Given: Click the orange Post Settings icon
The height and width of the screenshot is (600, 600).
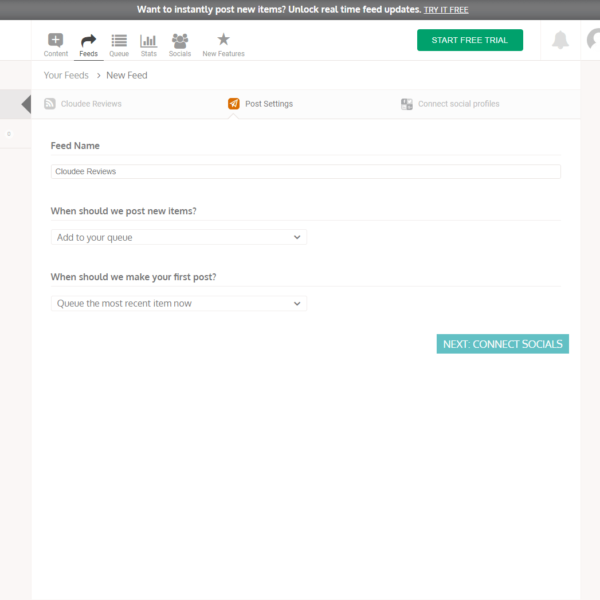Looking at the screenshot, I should [x=234, y=104].
